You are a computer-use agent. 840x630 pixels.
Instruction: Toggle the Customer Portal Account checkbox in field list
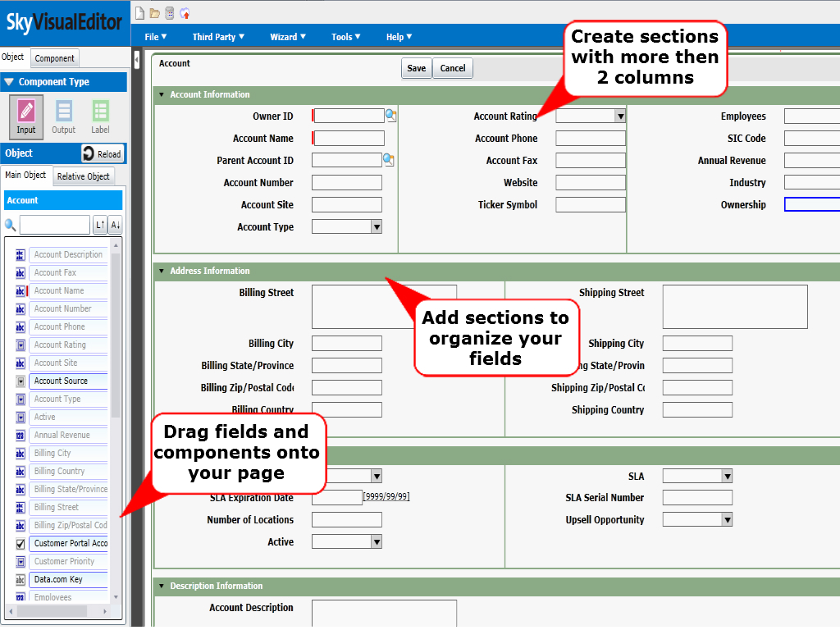tap(22, 543)
